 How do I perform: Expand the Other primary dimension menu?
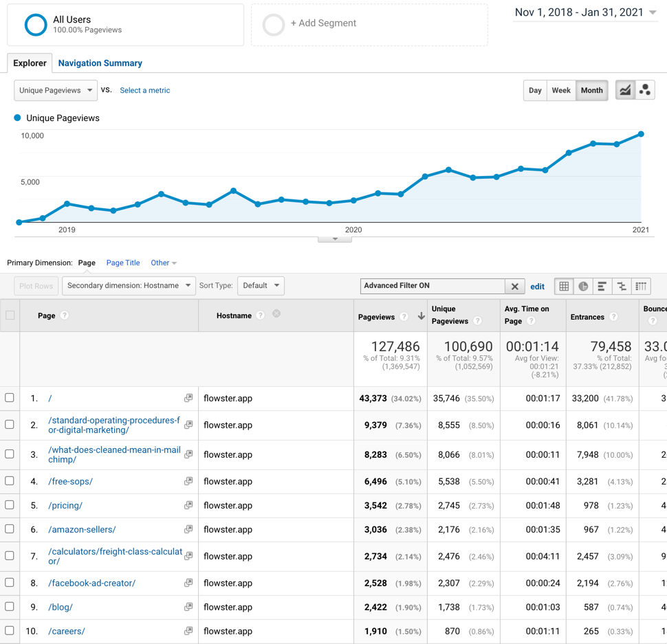164,263
